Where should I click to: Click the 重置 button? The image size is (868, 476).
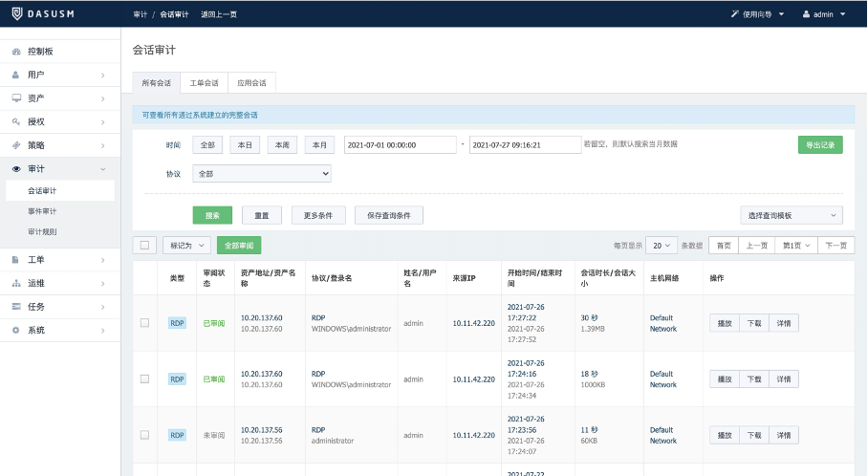[x=262, y=215]
